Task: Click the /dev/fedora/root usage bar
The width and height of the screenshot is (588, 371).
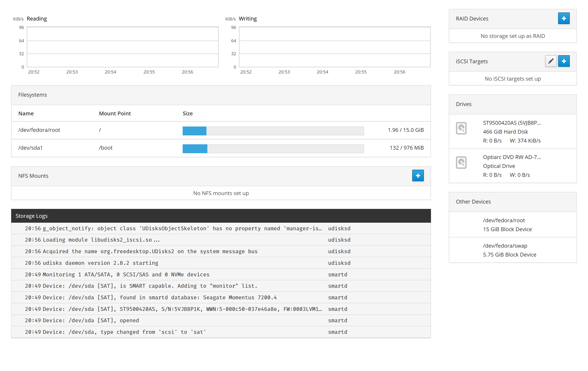Action: coord(273,130)
